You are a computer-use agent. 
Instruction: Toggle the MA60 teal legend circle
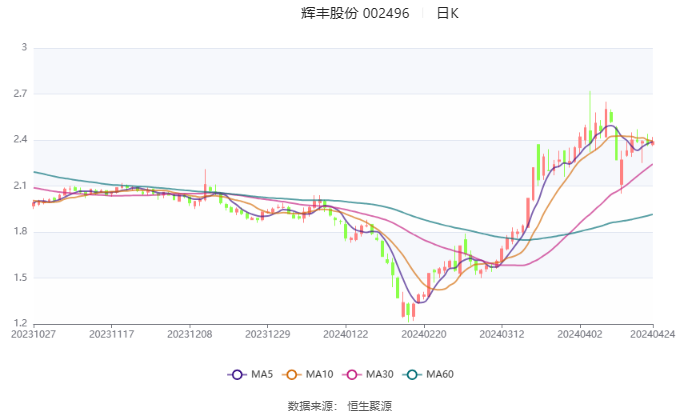point(412,374)
